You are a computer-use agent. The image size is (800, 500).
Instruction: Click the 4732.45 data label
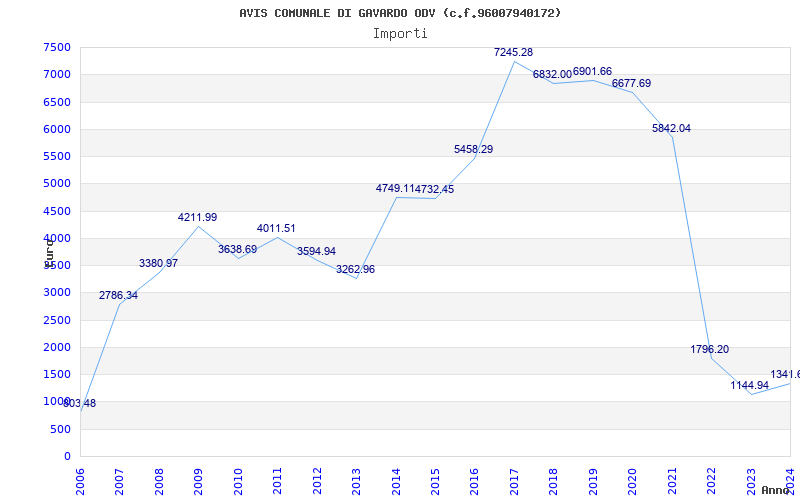[435, 189]
